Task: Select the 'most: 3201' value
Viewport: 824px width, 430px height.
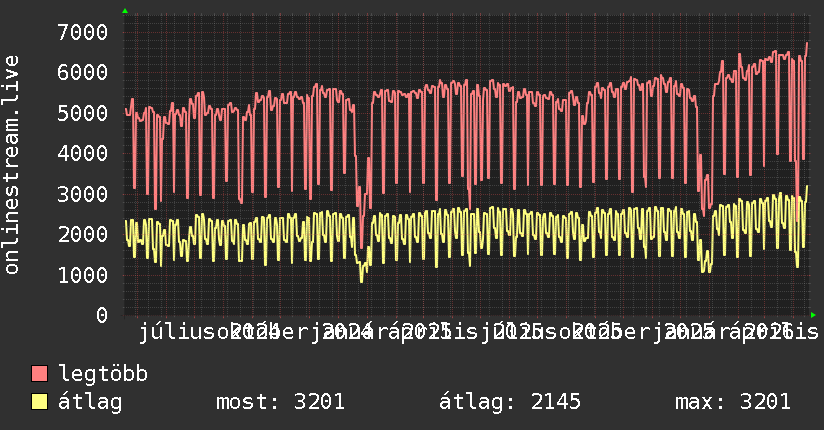Action: pos(281,402)
